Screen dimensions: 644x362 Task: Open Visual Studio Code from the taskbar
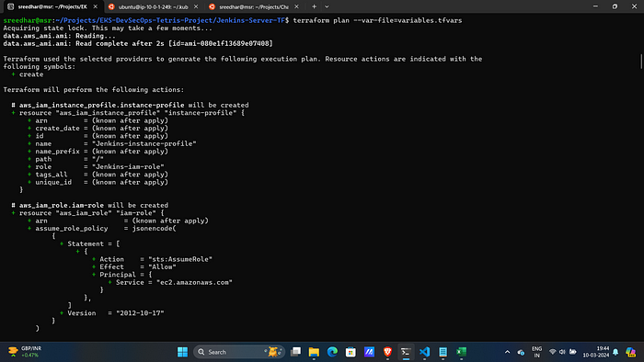click(x=424, y=352)
